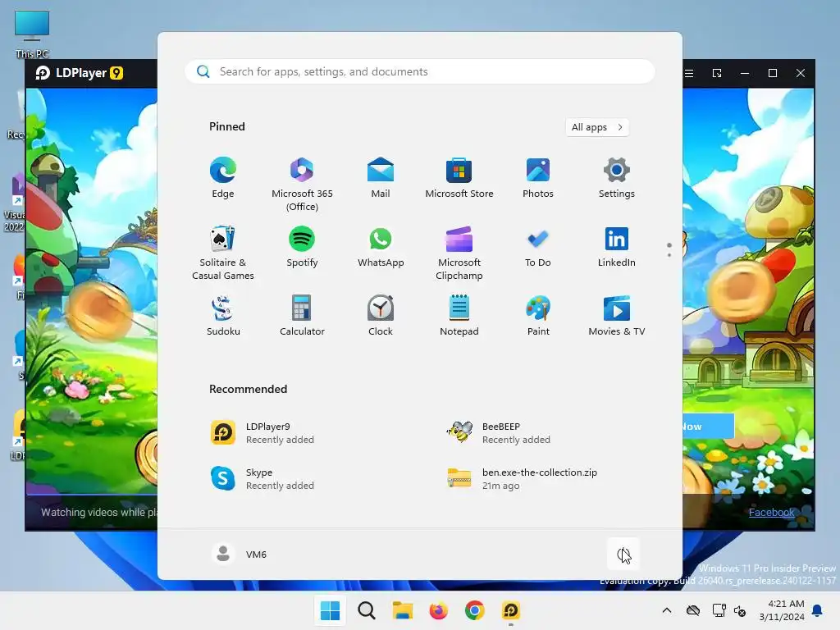This screenshot has width=840, height=630.
Task: Open clock and date flyout
Action: [x=782, y=610]
